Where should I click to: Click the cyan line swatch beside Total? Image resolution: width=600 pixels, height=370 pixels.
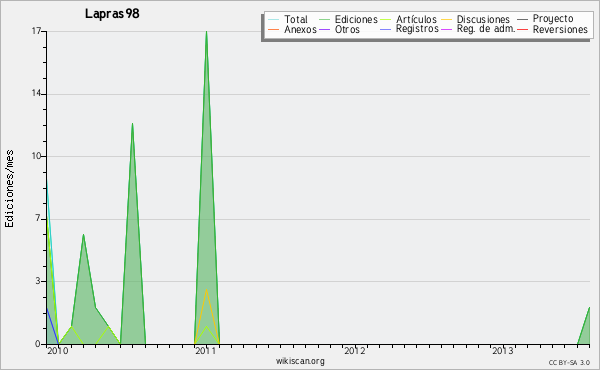click(274, 19)
